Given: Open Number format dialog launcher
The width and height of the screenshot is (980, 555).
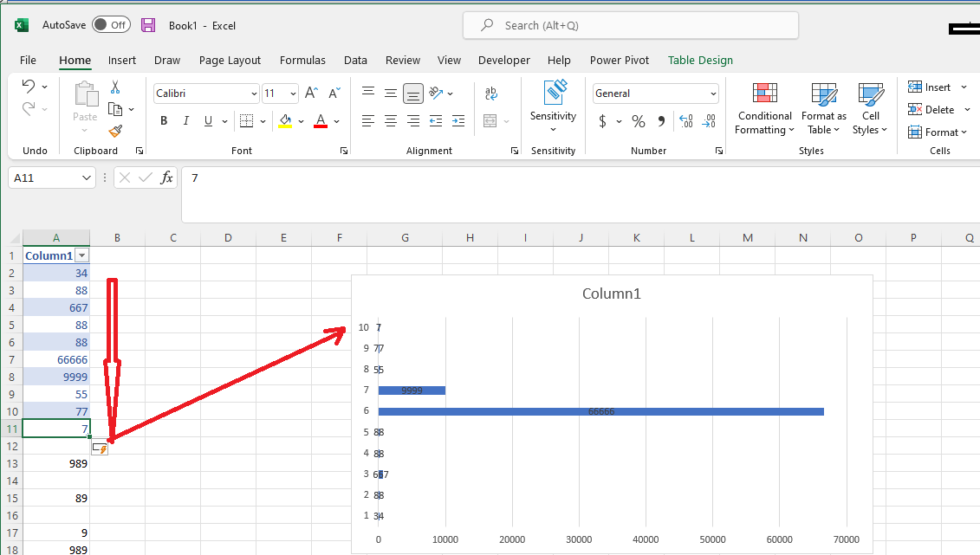Looking at the screenshot, I should (718, 151).
